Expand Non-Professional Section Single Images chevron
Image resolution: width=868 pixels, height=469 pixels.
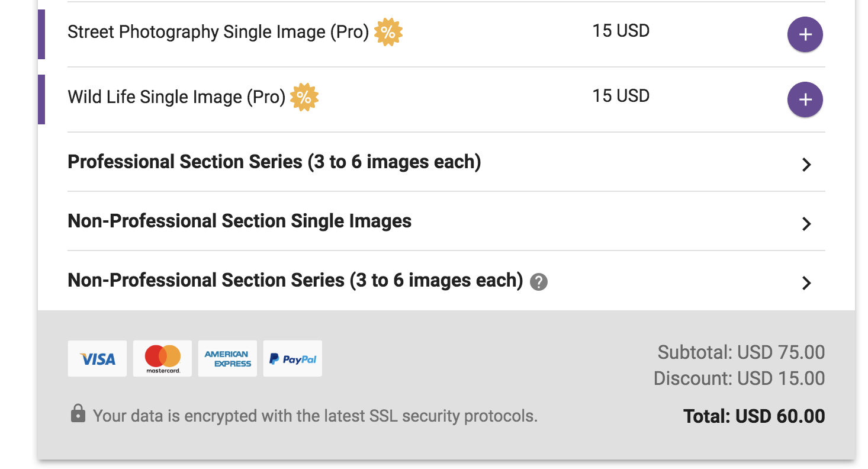pyautogui.click(x=806, y=224)
